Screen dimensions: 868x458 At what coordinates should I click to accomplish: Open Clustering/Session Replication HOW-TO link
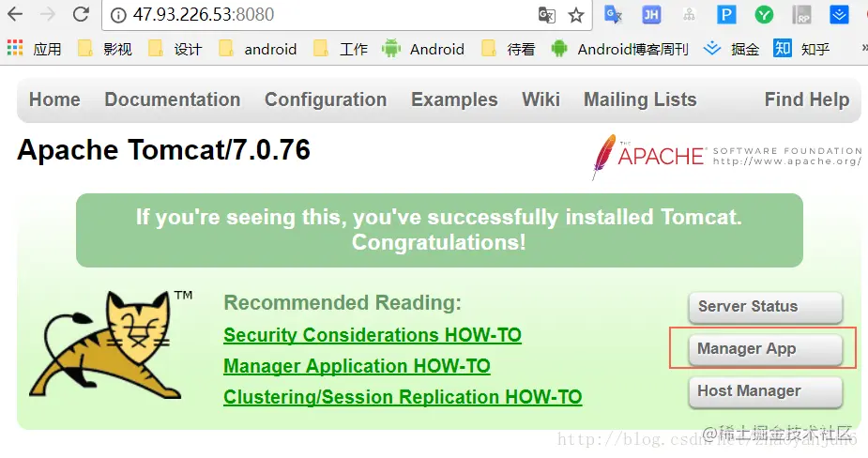tap(403, 397)
